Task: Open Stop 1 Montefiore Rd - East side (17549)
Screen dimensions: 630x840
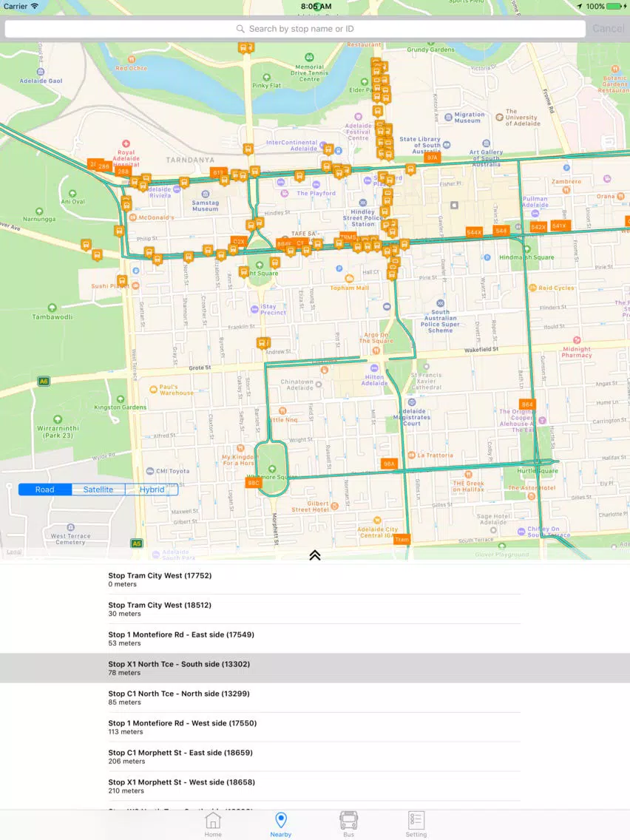Action: tap(314, 638)
